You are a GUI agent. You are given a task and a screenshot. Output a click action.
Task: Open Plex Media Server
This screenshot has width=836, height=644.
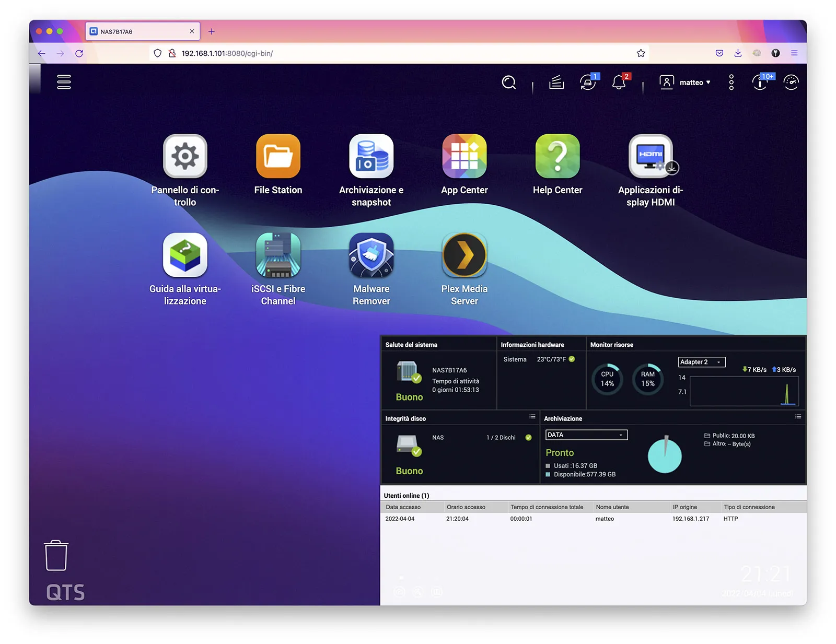(x=464, y=255)
